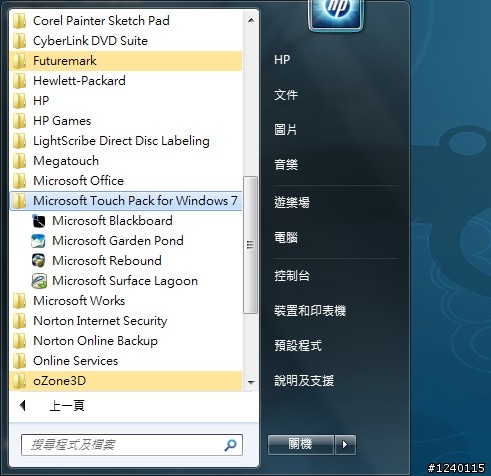The width and height of the screenshot is (491, 476).
Task: Click folder icon beside HP Games
Action: point(19,121)
